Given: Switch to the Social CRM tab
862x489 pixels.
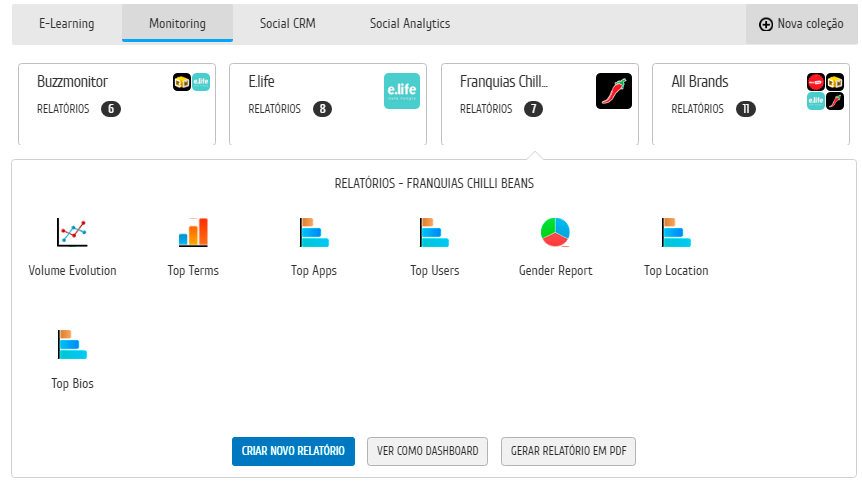Looking at the screenshot, I should pyautogui.click(x=288, y=24).
